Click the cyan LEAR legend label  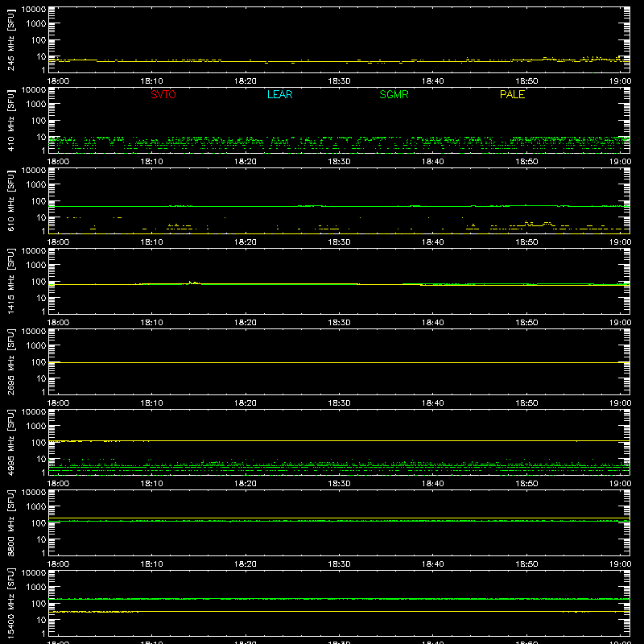coord(279,94)
